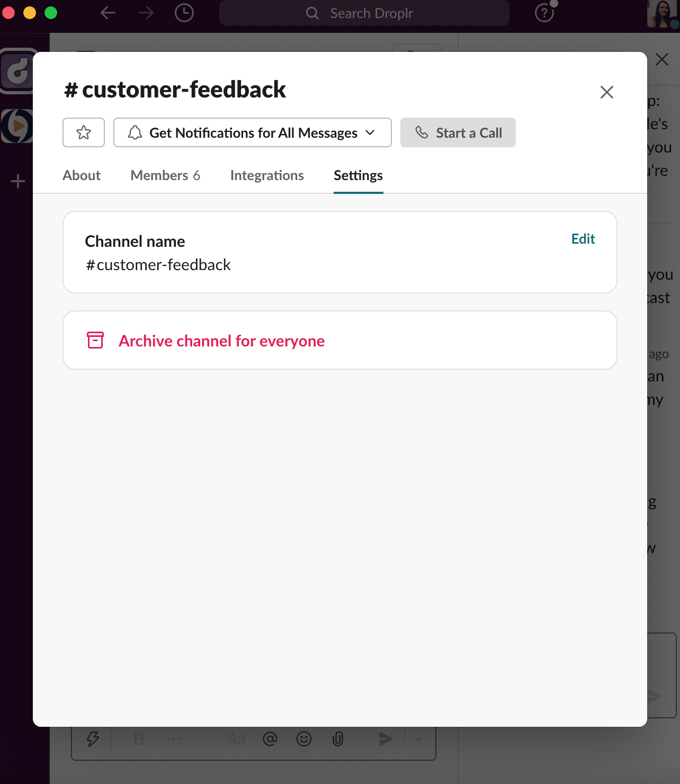Attach a file with the paperclip icon
Image resolution: width=680 pixels, height=784 pixels.
338,739
